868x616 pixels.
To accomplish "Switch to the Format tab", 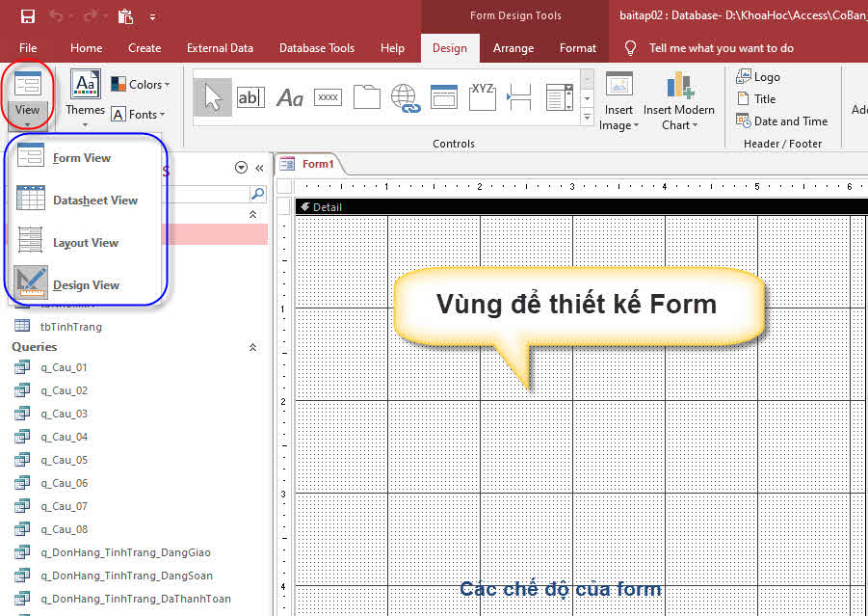I will tap(578, 48).
